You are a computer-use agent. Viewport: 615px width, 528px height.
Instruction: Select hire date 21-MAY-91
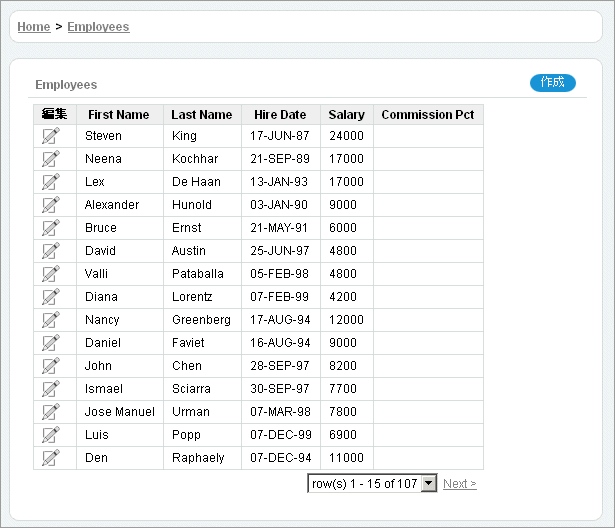pyautogui.click(x=279, y=228)
